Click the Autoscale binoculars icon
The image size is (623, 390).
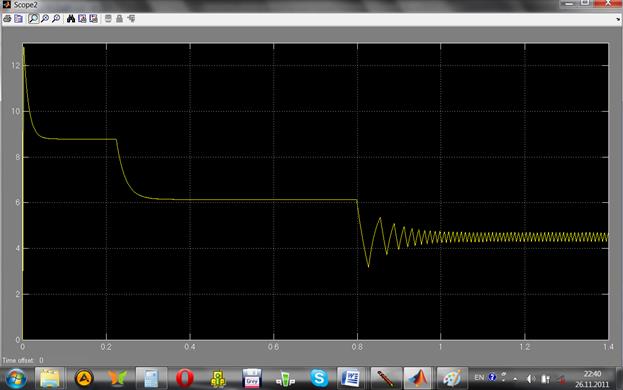coord(71,19)
